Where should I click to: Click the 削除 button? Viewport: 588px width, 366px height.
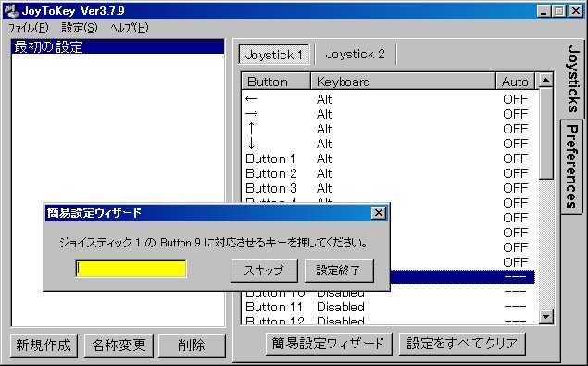tap(192, 346)
